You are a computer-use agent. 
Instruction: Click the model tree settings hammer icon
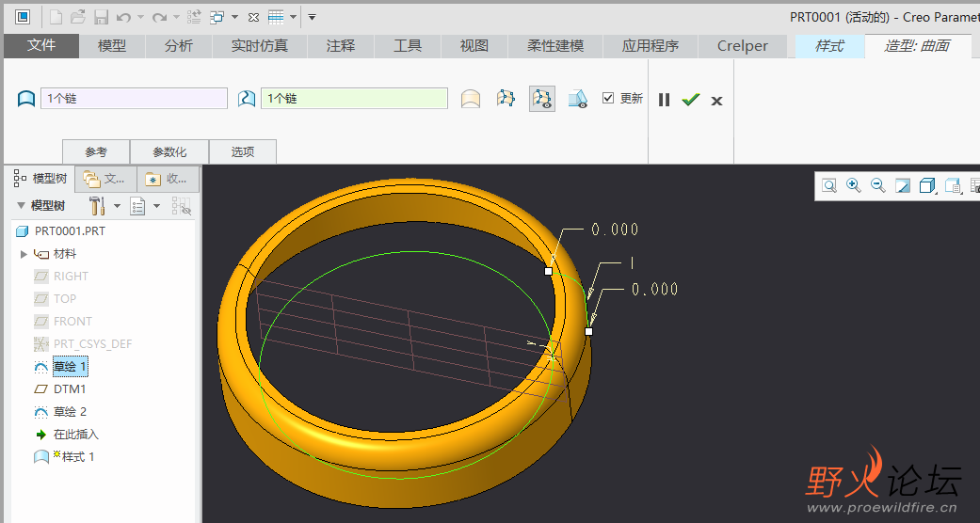(x=97, y=206)
